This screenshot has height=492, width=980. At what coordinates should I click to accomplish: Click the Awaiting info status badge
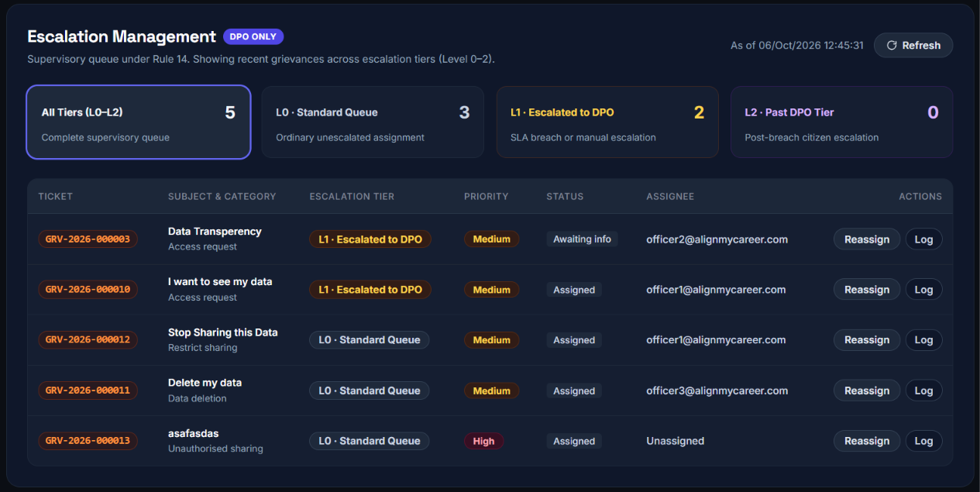click(x=583, y=239)
